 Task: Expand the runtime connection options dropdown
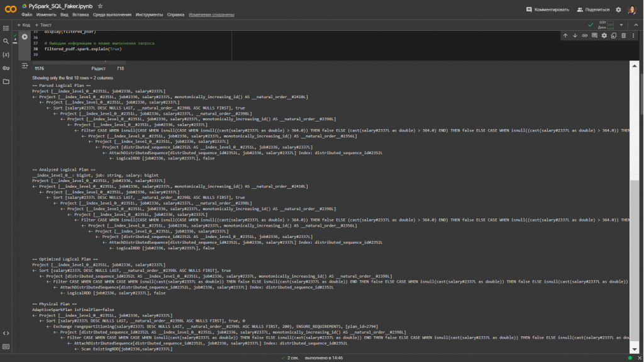(x=621, y=25)
